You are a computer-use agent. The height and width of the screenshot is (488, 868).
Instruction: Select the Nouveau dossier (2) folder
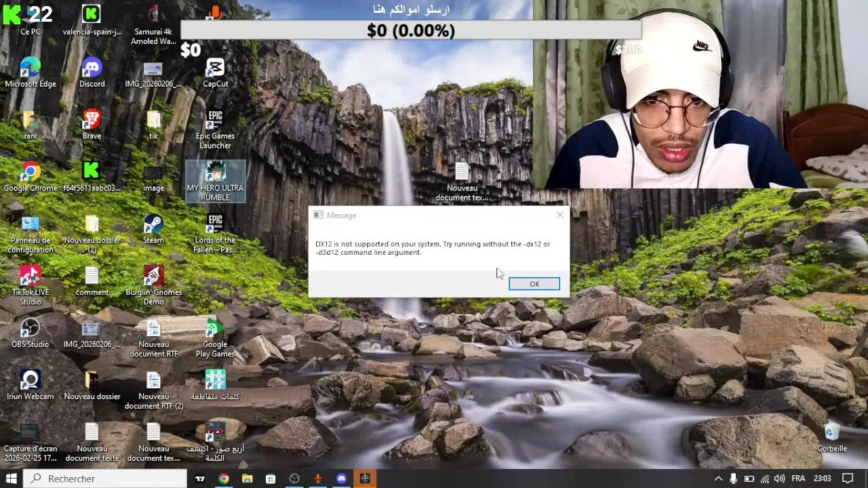(92, 234)
